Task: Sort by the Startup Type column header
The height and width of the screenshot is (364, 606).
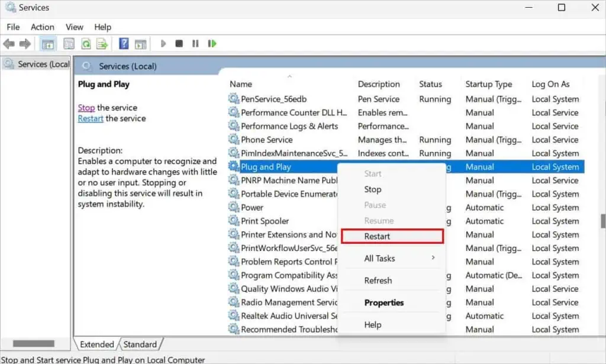Action: 490,83
